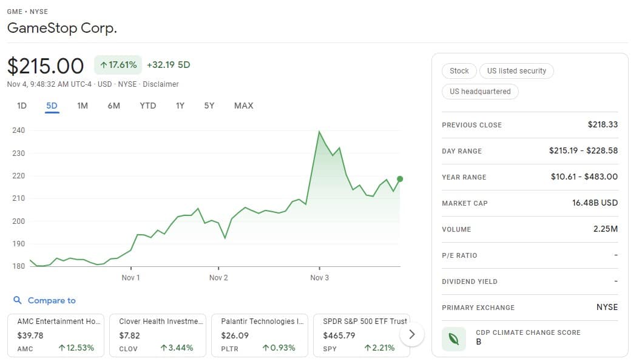Click the Day Range value $215.19 - $228.58
This screenshot has width=639, height=364.
pos(583,151)
